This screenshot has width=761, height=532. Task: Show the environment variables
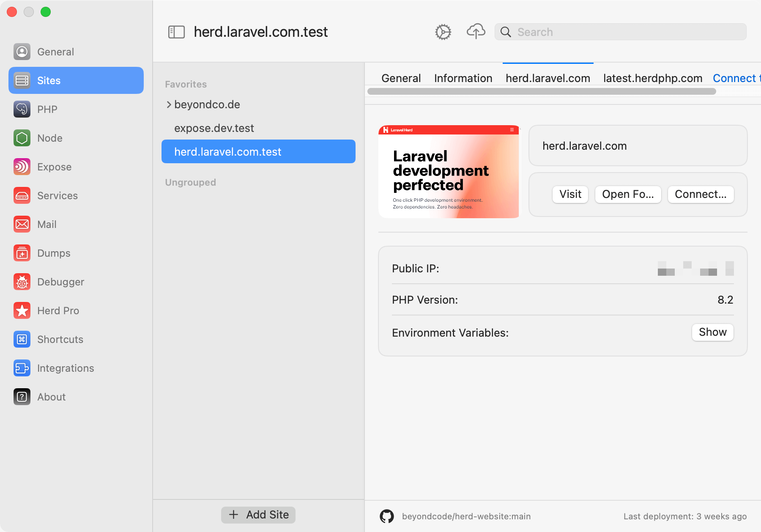coord(712,332)
